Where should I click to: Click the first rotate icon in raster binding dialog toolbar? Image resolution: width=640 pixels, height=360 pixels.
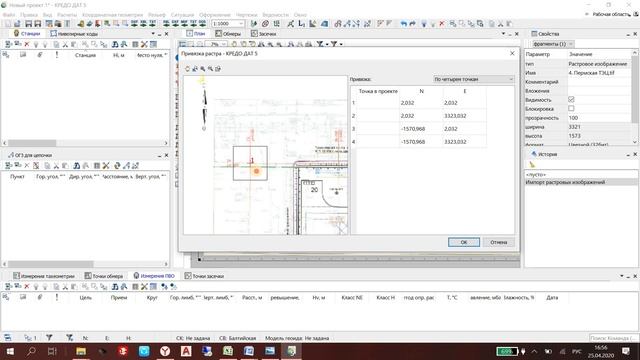pos(187,69)
